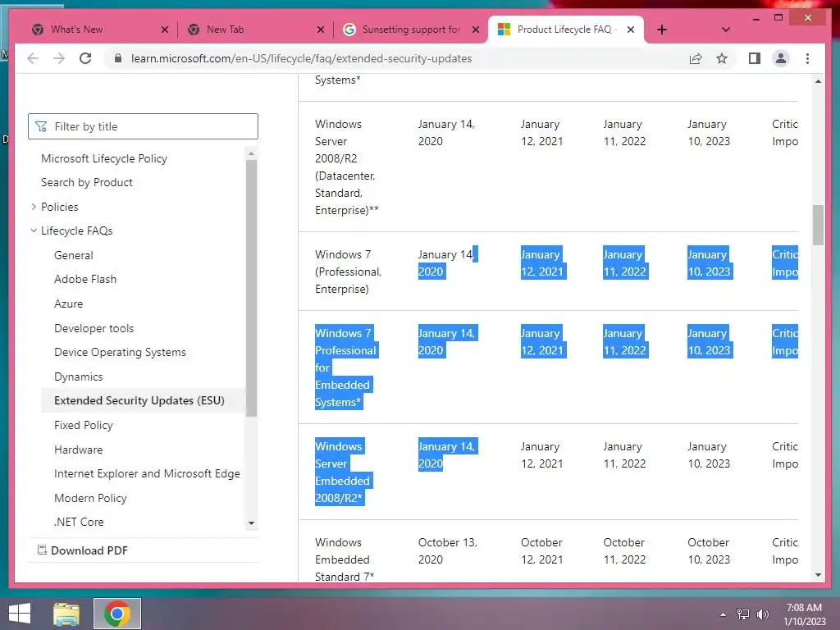840x630 pixels.
Task: Open the Azure FAQ item
Action: (x=69, y=304)
